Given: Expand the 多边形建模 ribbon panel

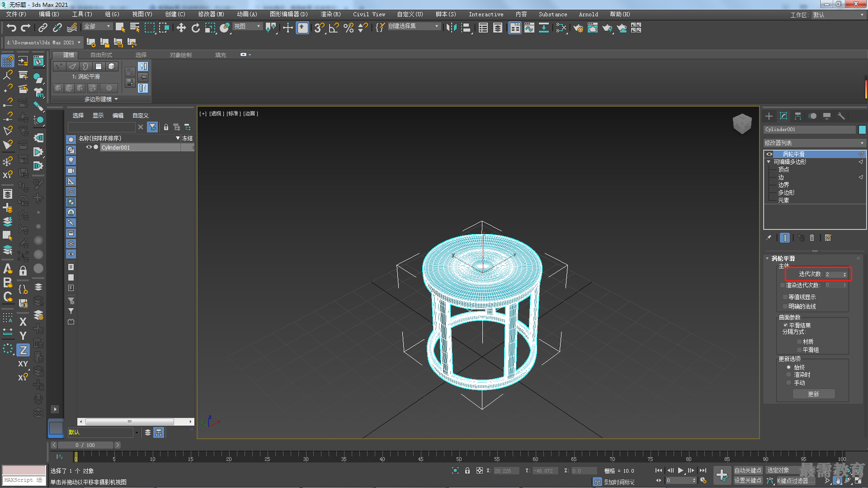Looking at the screenshot, I should pos(101,99).
